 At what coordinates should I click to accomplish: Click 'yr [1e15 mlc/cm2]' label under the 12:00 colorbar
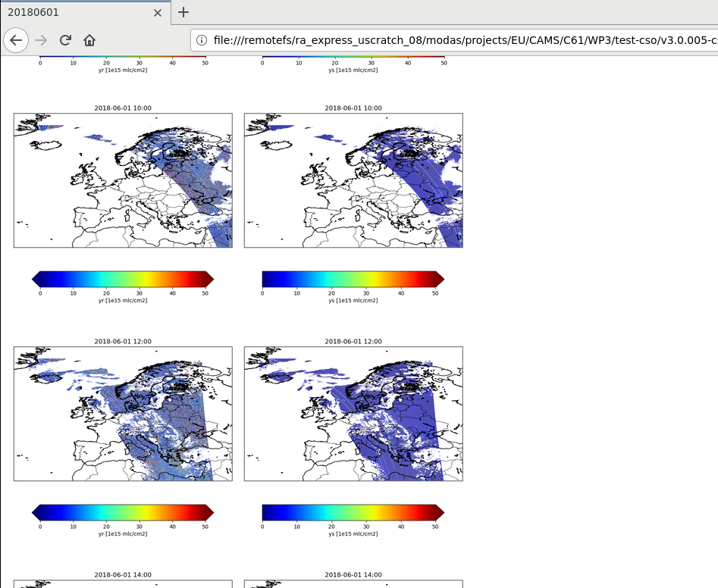123,534
